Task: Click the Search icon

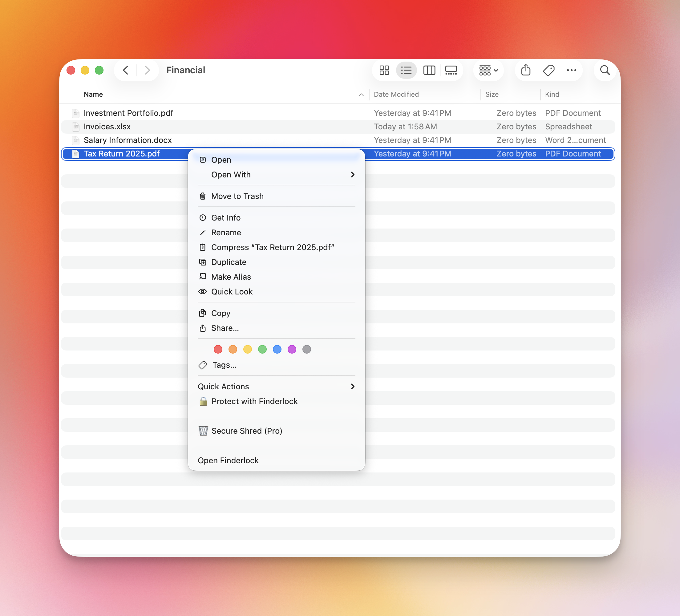Action: click(x=605, y=70)
